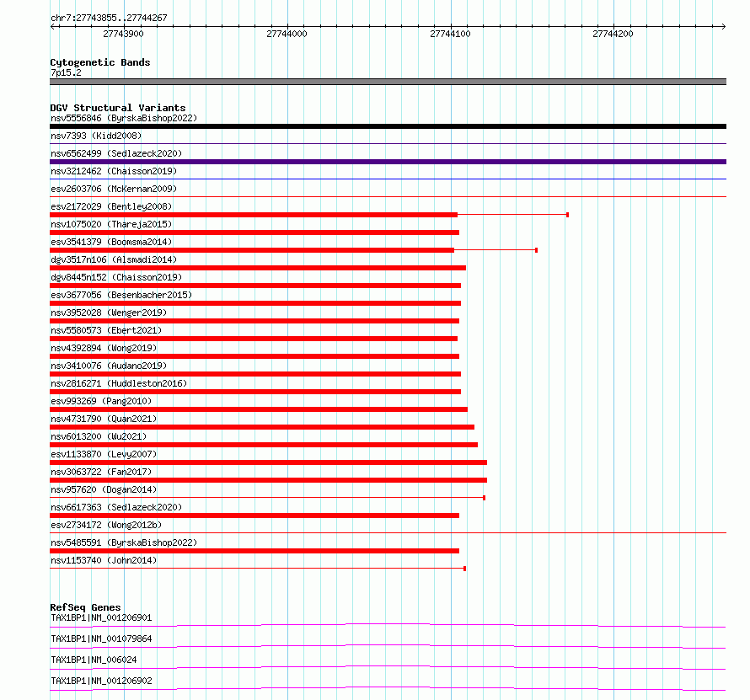
Task: Select the nsv7393 (Kidd2008) variant label
Action: point(96,136)
